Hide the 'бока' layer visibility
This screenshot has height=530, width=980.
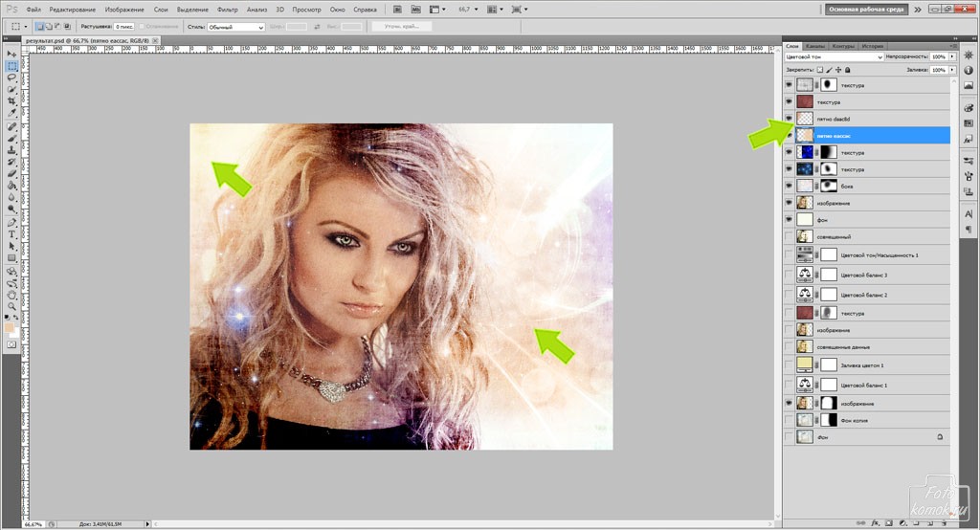[789, 186]
